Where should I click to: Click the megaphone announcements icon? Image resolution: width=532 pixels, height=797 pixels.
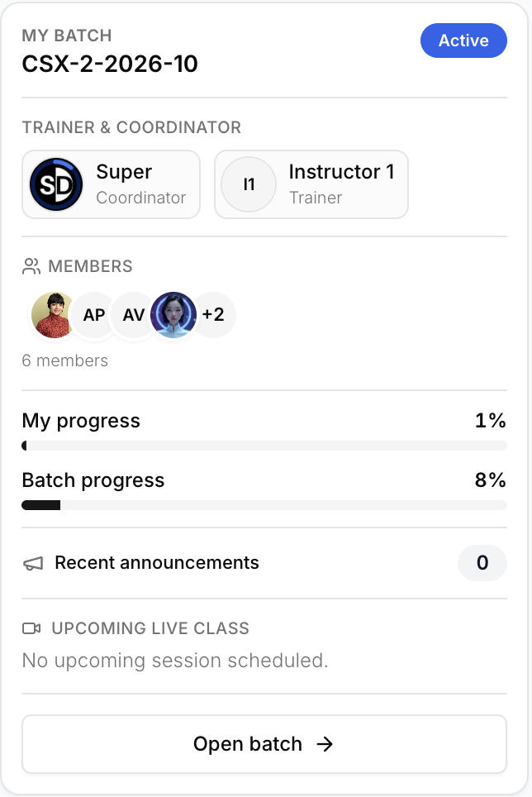[33, 563]
